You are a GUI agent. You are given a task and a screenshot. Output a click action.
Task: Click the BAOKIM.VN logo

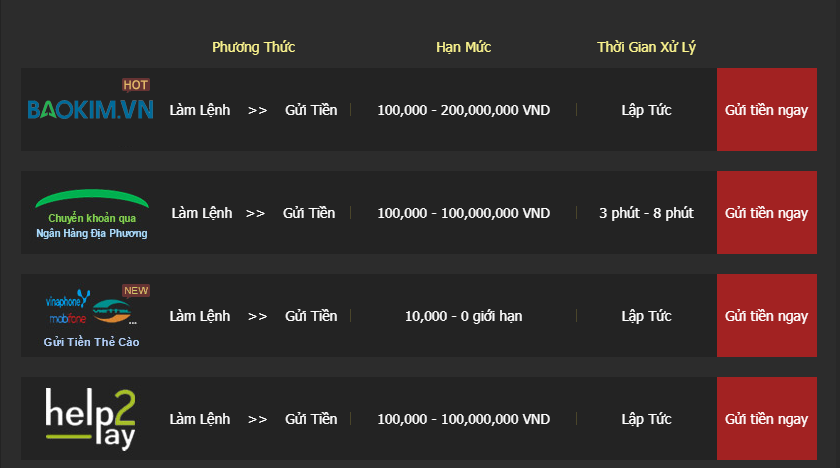[91, 110]
